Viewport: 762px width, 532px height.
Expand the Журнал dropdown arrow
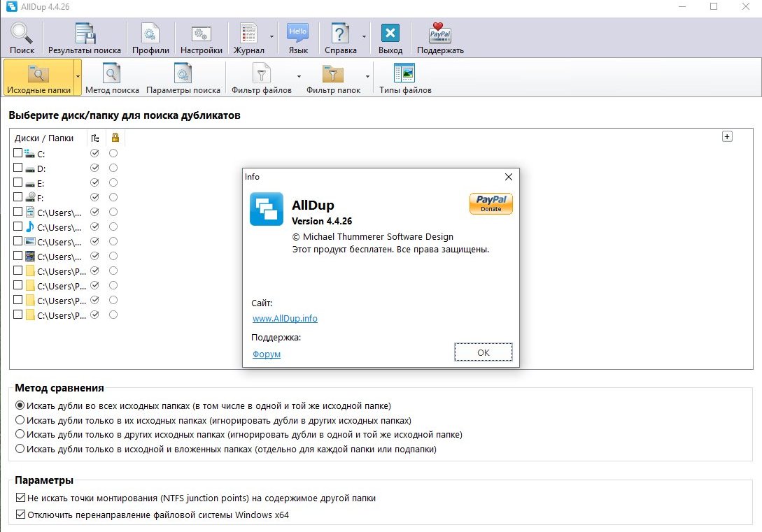271,37
